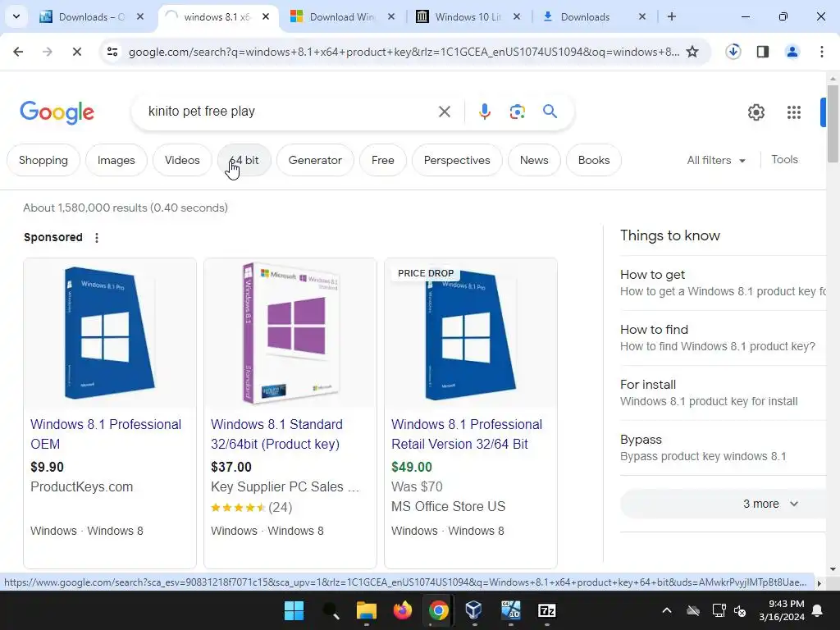Start voice search with the microphone icon
This screenshot has width=840, height=630.
(484, 112)
